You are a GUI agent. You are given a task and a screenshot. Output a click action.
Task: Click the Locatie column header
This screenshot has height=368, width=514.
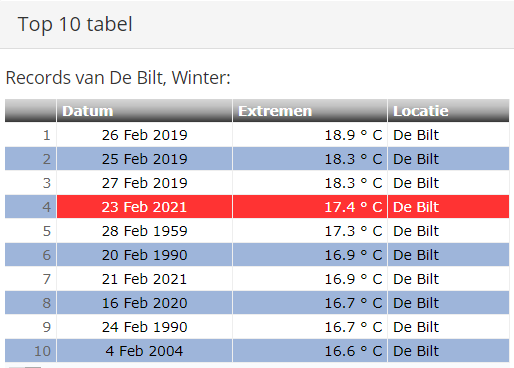[448, 111]
